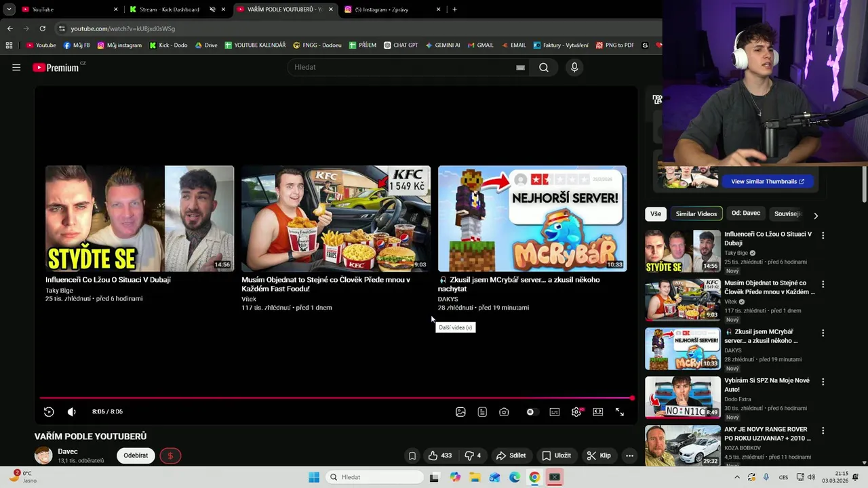Open AKY JE NOVY RANGE ROVER video title
Screen dimensions: 868x488
click(x=768, y=434)
